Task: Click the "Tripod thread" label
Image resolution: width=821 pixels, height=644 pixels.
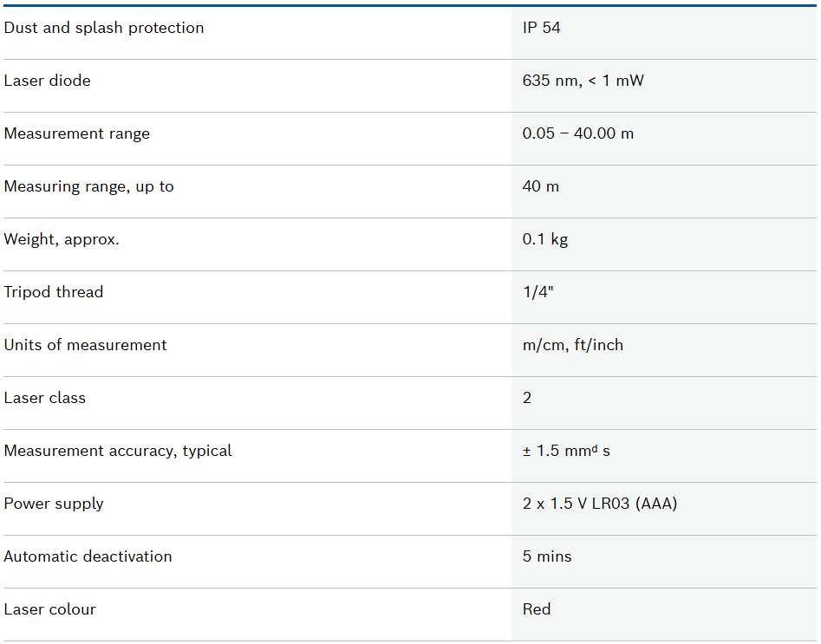Action: (54, 292)
